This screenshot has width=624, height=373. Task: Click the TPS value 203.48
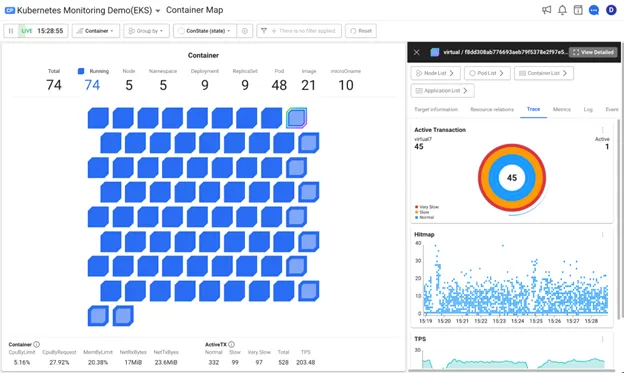[306, 362]
